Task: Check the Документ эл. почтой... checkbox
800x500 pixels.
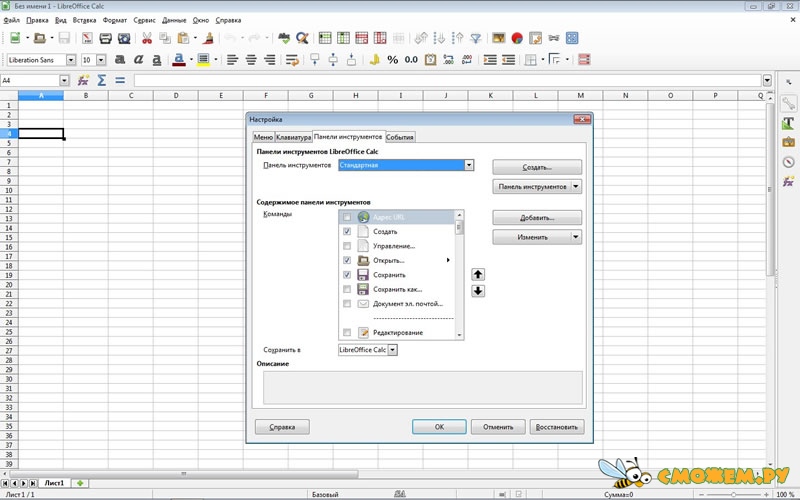Action: 347,304
